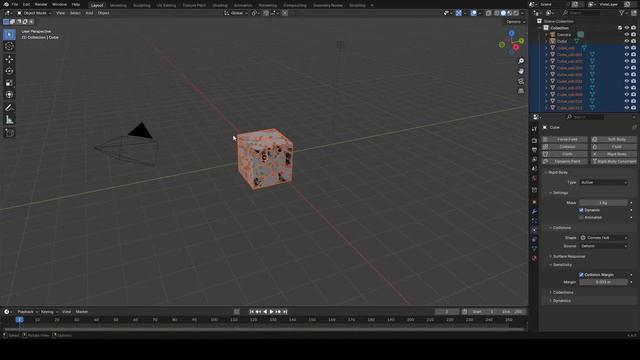Click the Rigid Body Constraint button
This screenshot has height=360, width=640.
coord(614,162)
